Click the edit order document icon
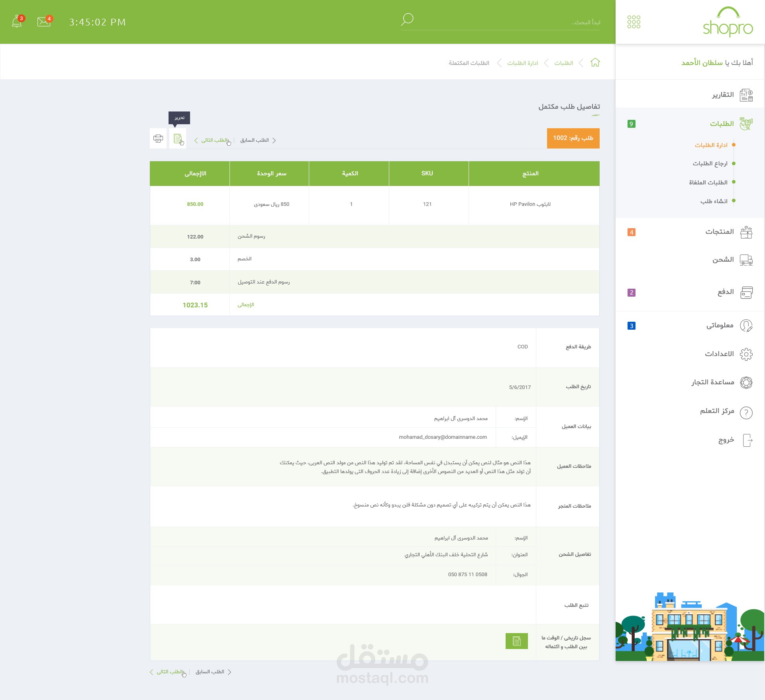This screenshot has height=700, width=765. pos(178,139)
